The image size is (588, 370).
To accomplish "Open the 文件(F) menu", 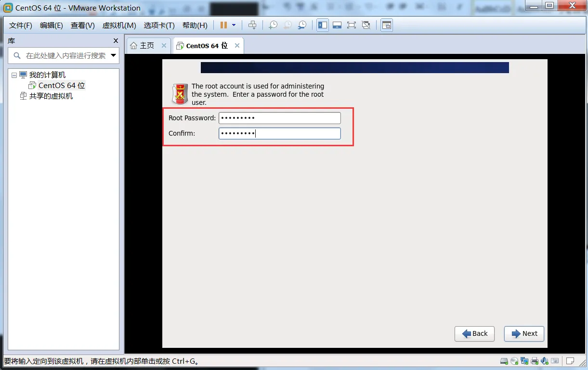I will coord(21,26).
